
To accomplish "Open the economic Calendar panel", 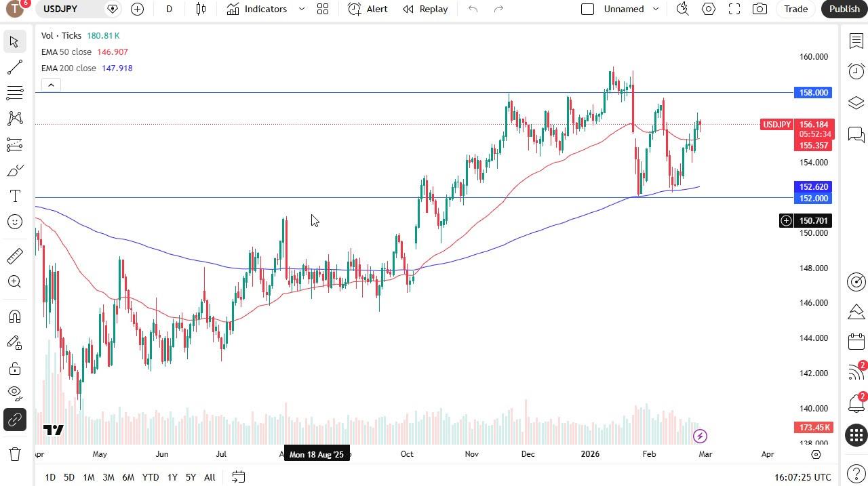I will [x=856, y=342].
